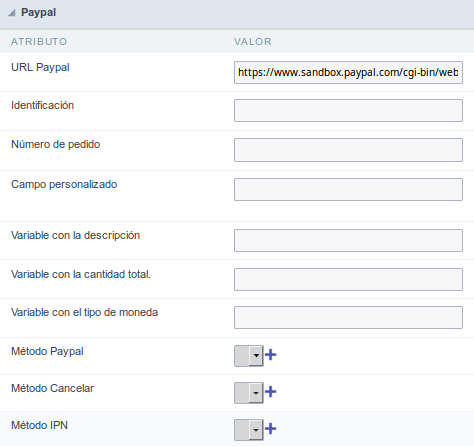Click the VALOR column header
This screenshot has height=446, width=474.
(x=253, y=42)
